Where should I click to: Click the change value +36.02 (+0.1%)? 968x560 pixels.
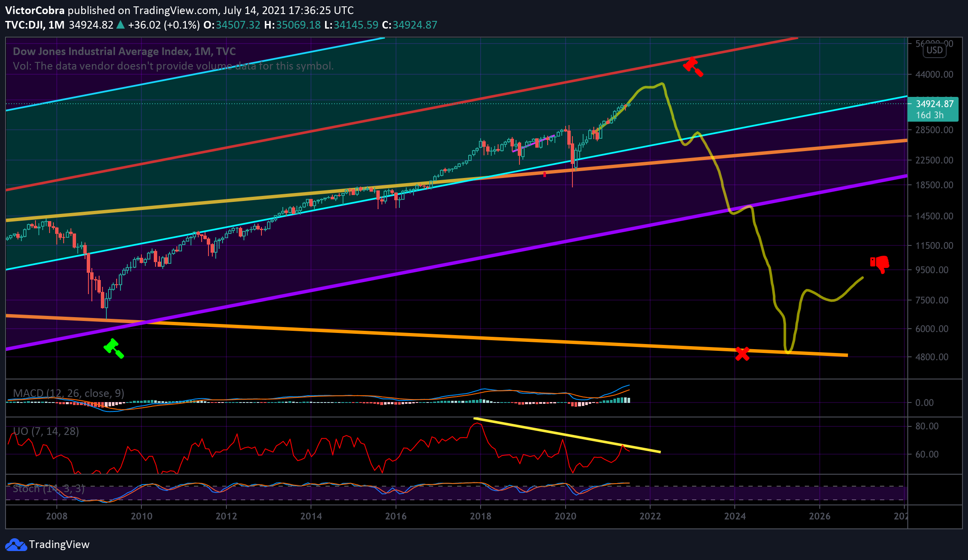tap(164, 25)
